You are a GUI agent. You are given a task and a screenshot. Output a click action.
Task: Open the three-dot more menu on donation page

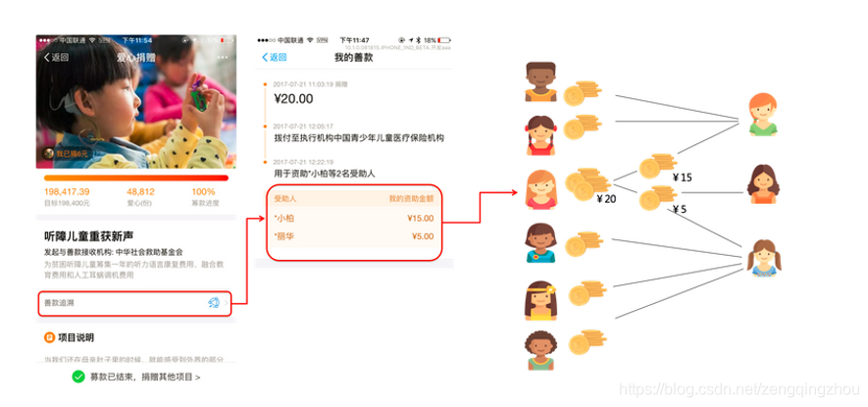223,58
